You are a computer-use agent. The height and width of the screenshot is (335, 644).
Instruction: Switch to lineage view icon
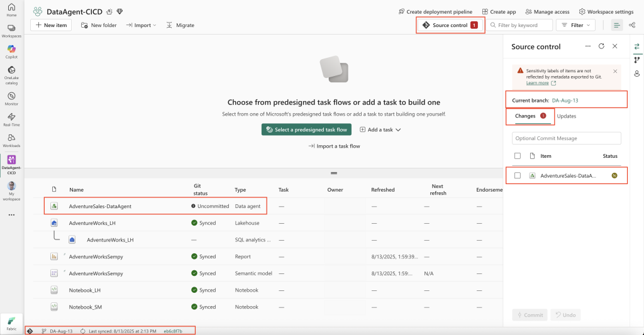[632, 25]
